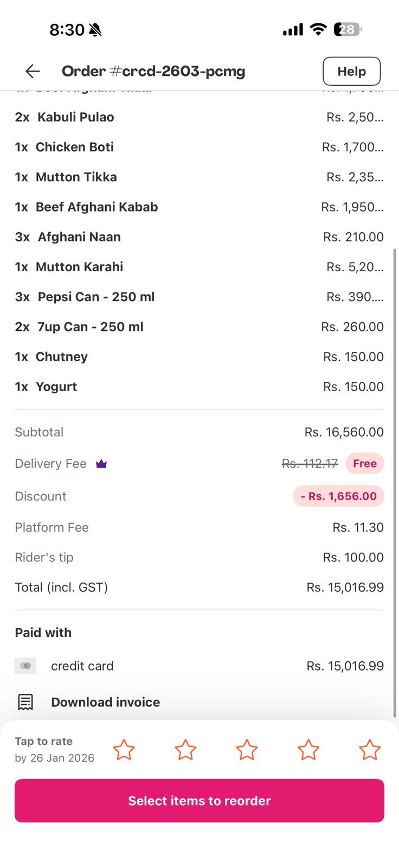Tap the invoice receipt icon
399x868 pixels.
click(x=25, y=702)
